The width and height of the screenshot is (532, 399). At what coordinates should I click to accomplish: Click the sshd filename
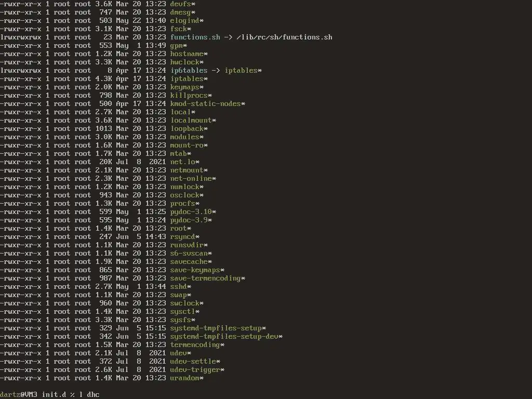tap(179, 287)
